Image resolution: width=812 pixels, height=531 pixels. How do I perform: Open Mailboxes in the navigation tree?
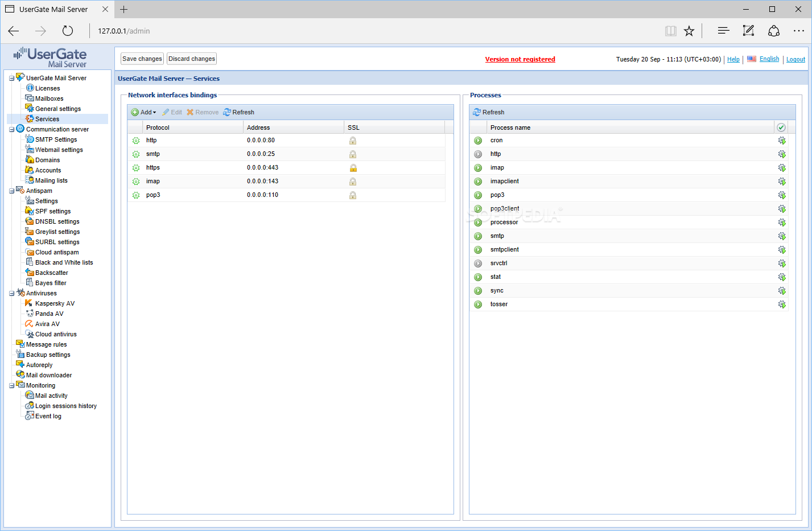click(x=49, y=98)
